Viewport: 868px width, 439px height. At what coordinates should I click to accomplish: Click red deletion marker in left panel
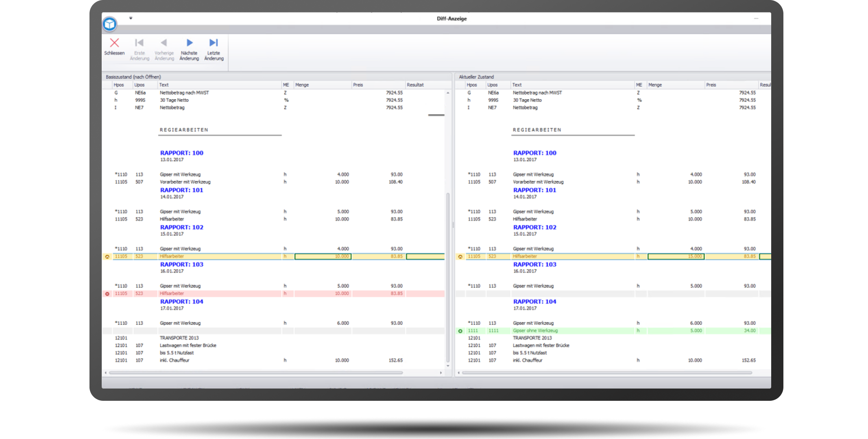107,293
